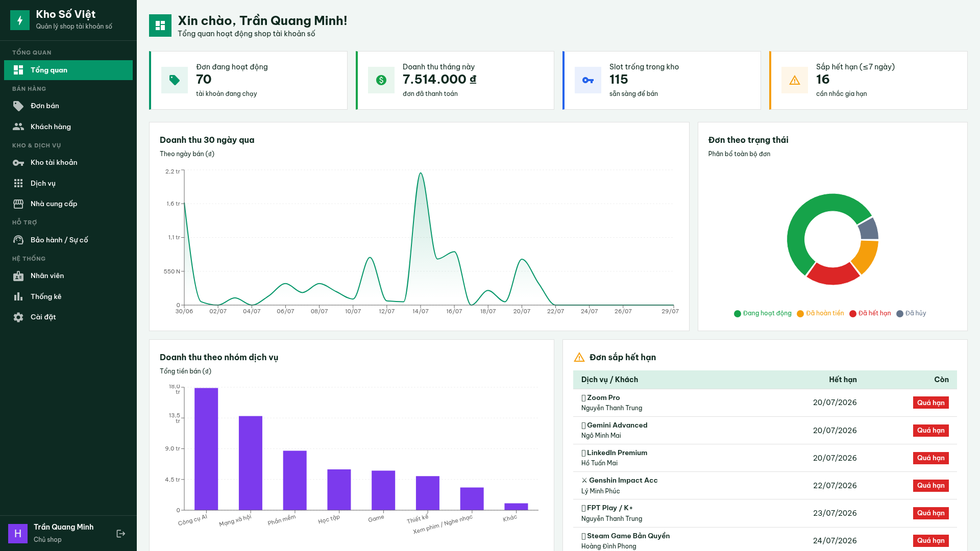Click the Còn column header

(x=941, y=380)
